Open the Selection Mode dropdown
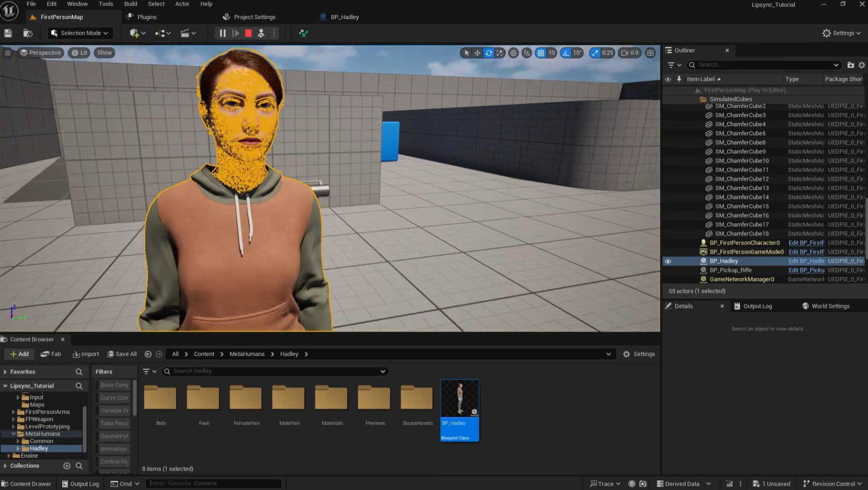The image size is (868, 490). point(80,33)
